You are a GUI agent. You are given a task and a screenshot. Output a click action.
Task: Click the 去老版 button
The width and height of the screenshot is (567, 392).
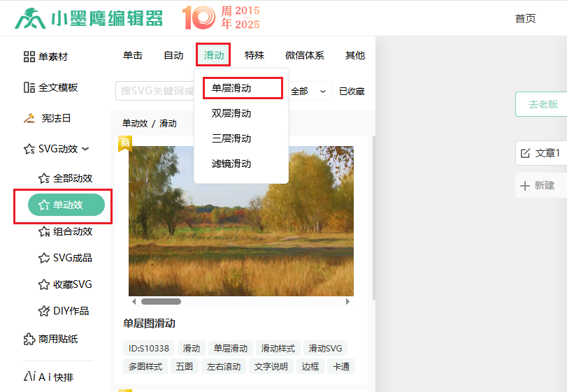[x=541, y=104]
